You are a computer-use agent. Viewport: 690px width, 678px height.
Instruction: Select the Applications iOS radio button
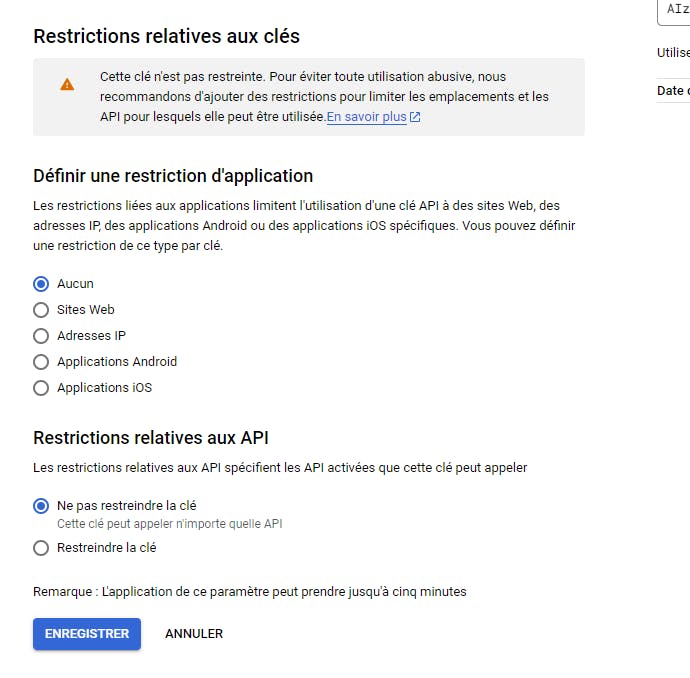(41, 388)
